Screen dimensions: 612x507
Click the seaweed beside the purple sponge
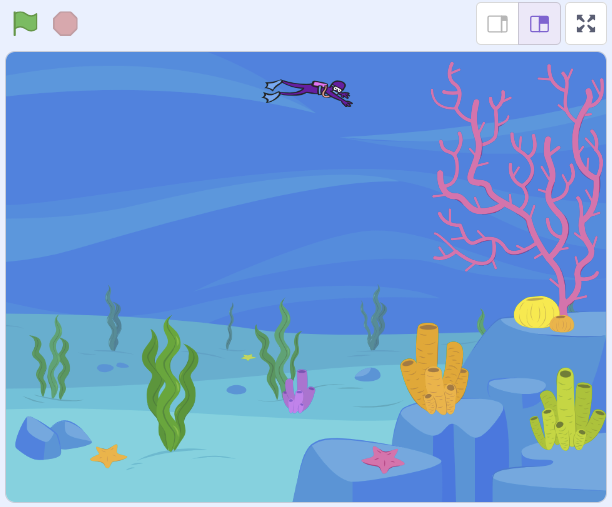[x=275, y=350]
